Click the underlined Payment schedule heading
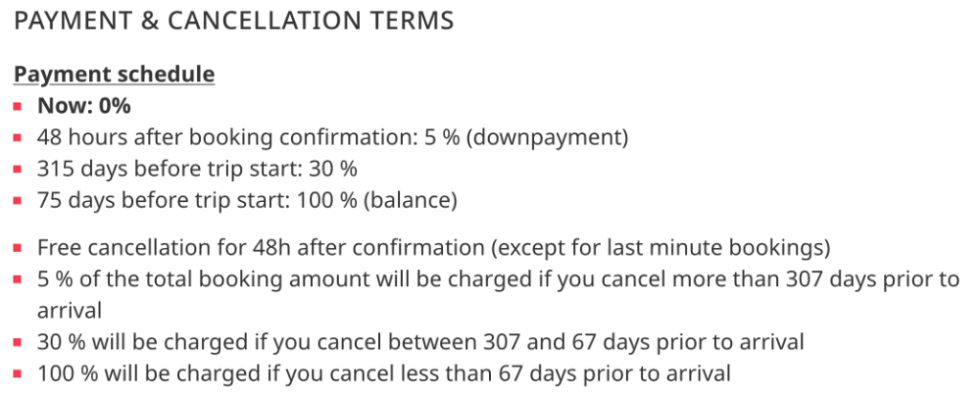This screenshot has width=980, height=403. (x=115, y=75)
